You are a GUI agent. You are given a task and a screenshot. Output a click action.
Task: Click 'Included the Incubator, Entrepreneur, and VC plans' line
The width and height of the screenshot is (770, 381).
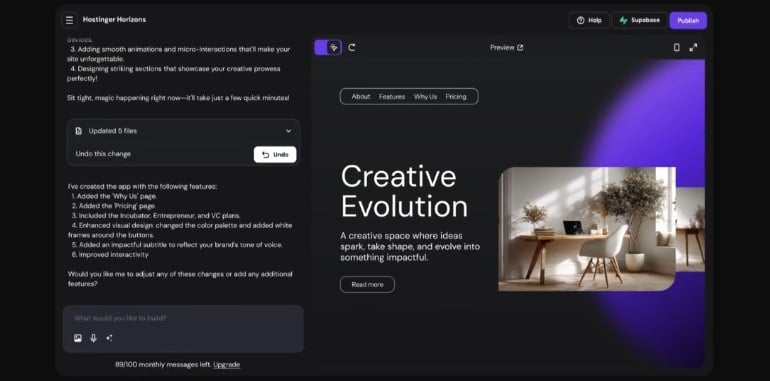pos(156,216)
